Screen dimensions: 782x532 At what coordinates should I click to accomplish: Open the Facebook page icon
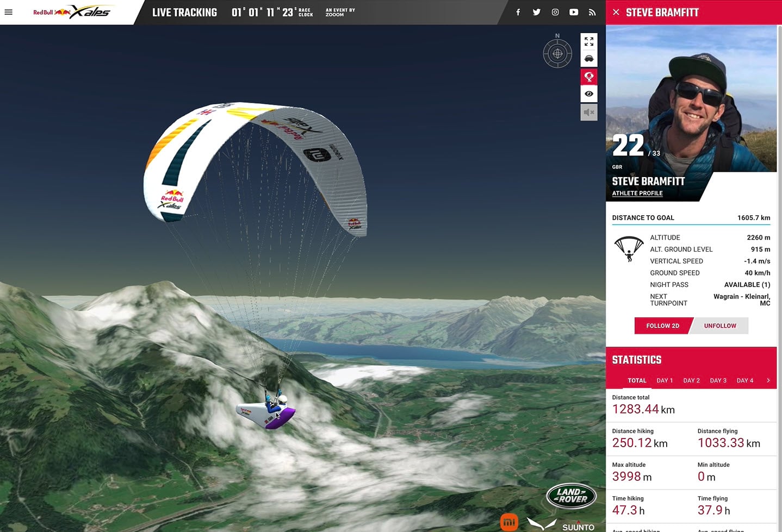518,12
